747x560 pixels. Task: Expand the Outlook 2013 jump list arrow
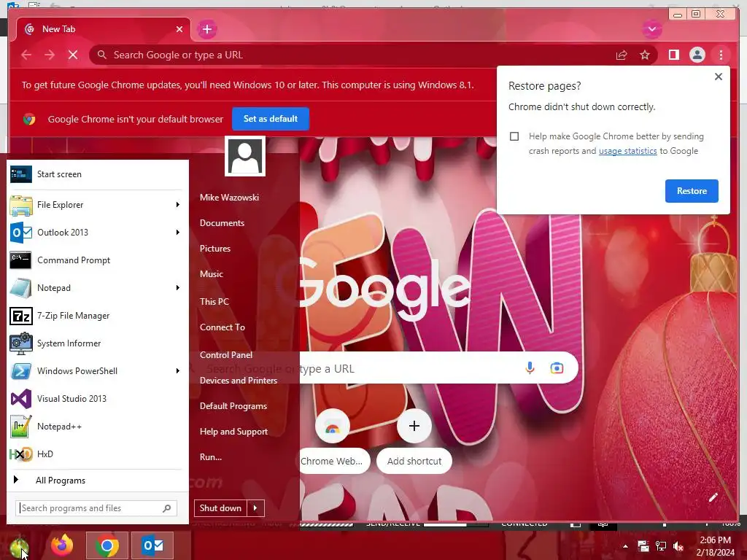(178, 233)
